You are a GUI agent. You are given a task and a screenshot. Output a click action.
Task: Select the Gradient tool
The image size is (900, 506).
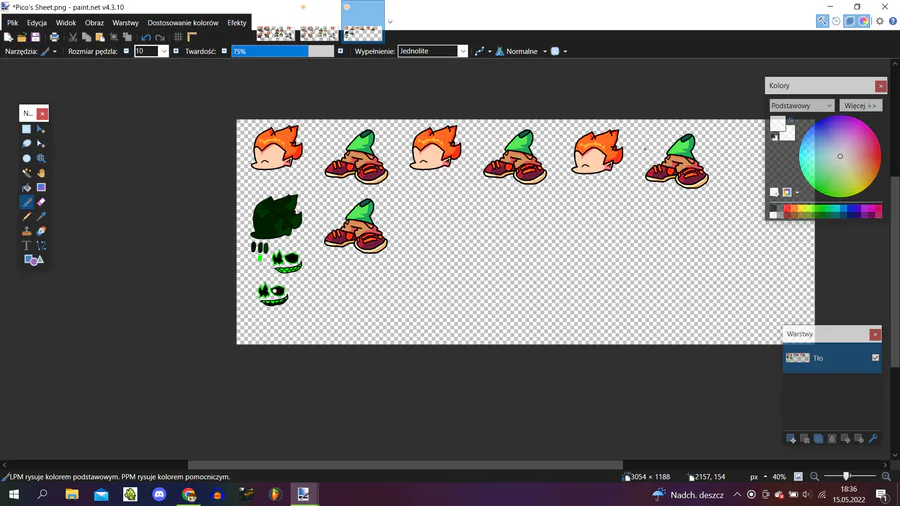tap(41, 187)
